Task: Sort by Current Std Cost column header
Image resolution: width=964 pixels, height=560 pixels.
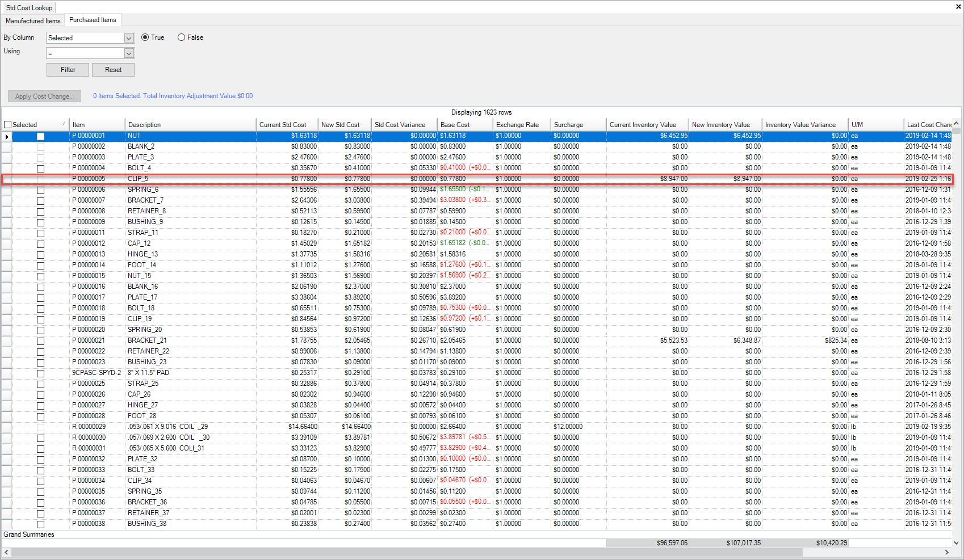Action: [x=287, y=125]
